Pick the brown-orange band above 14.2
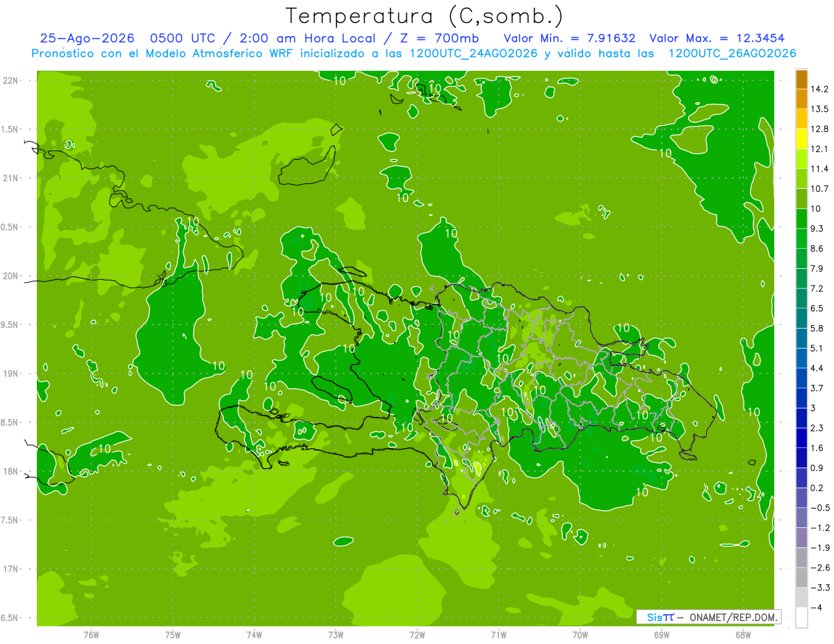This screenshot has height=644, width=834. (801, 79)
